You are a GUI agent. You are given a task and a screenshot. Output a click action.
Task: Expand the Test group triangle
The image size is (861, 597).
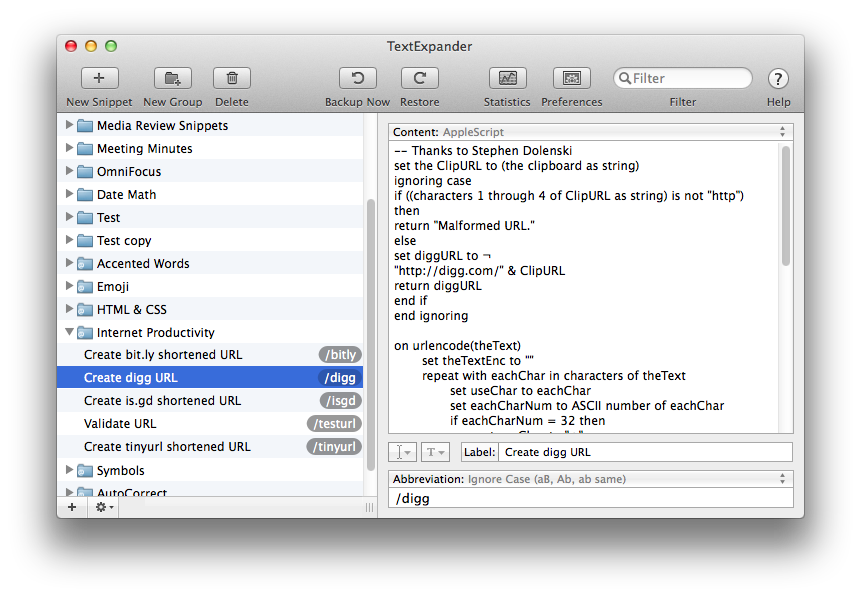[69, 217]
